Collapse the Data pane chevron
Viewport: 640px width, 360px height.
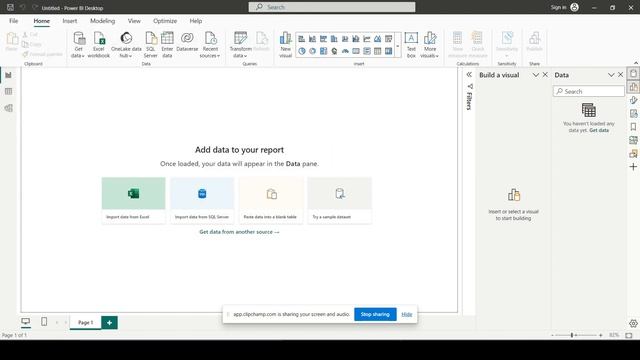(611, 75)
